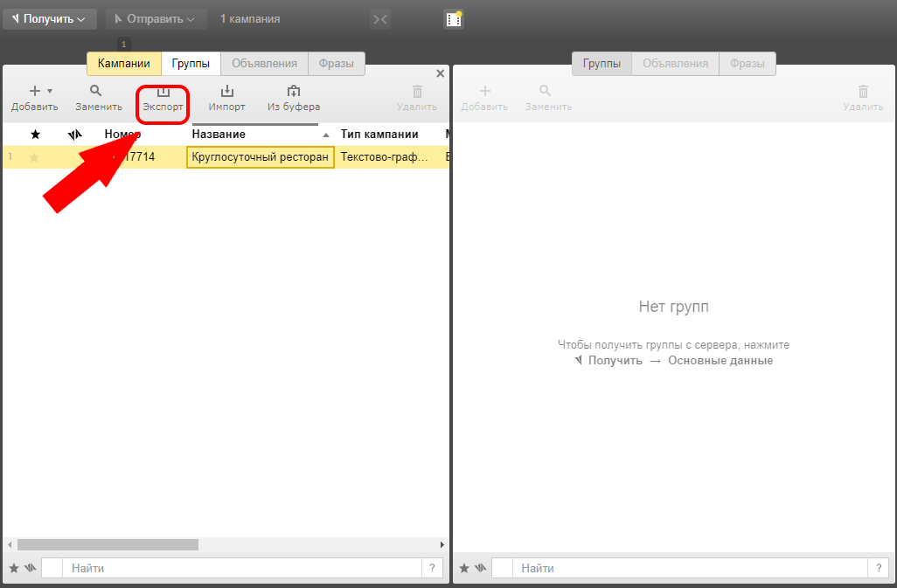897x588 pixels.
Task: Open search help question mark in right panel
Action: point(878,568)
